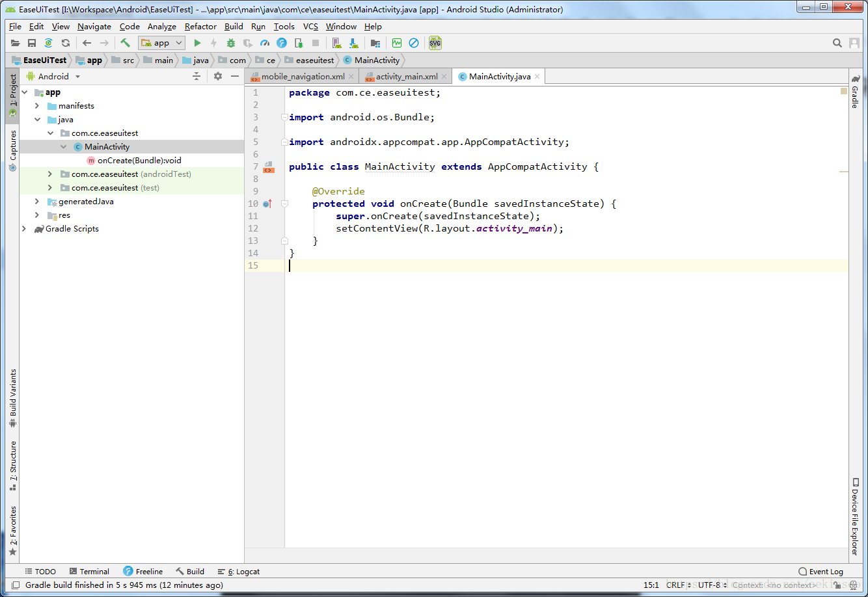This screenshot has height=597, width=868.
Task: Toggle tool window bars icon in status bar
Action: [16, 585]
